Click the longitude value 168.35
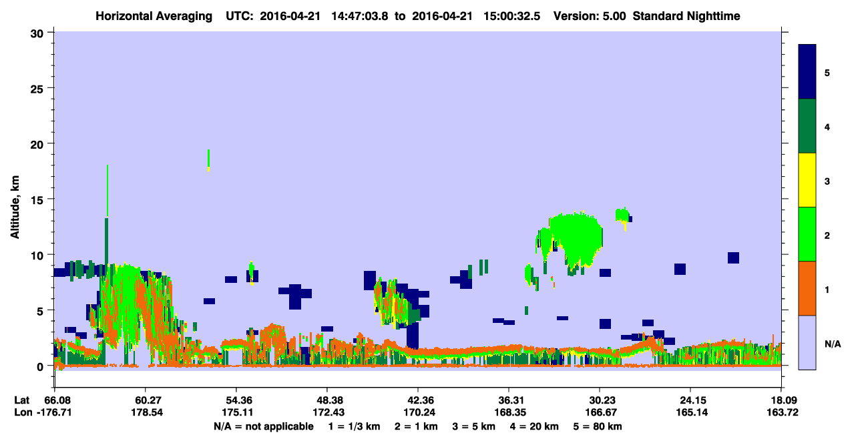 (x=509, y=412)
